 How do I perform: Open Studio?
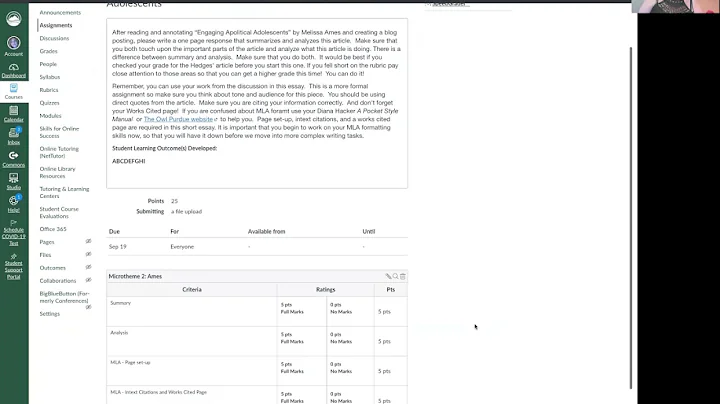click(14, 181)
